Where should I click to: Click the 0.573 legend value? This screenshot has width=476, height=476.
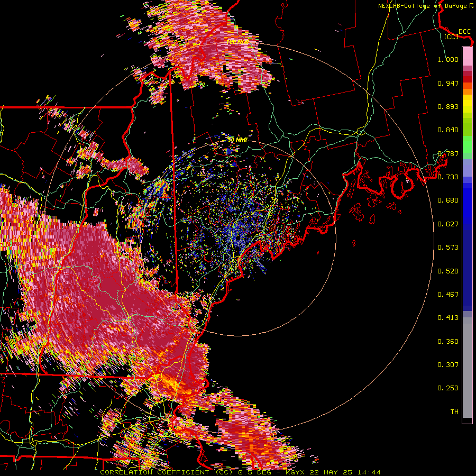pos(448,248)
